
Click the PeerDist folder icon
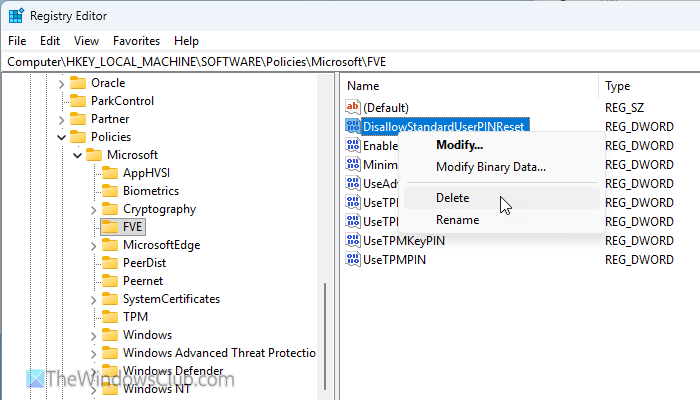[x=110, y=262]
